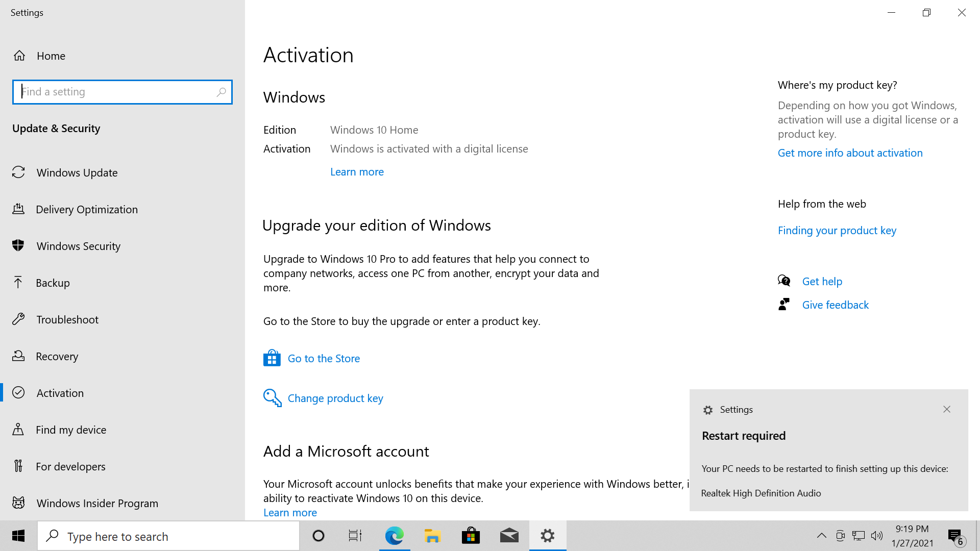Go to Windows Insider Program page

click(97, 503)
